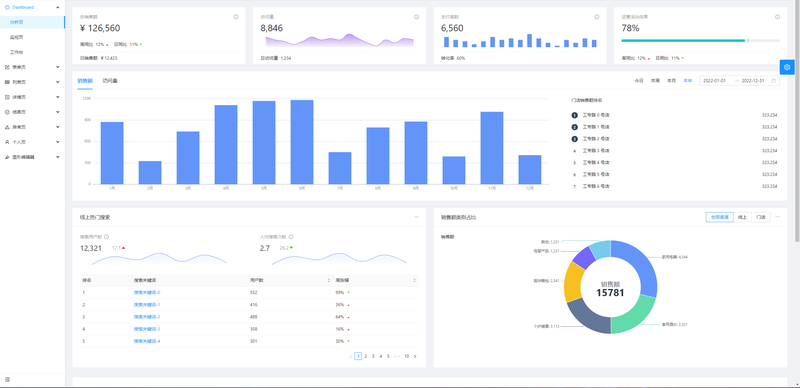Click the 列表页 (list page) menu icon

pos(7,82)
